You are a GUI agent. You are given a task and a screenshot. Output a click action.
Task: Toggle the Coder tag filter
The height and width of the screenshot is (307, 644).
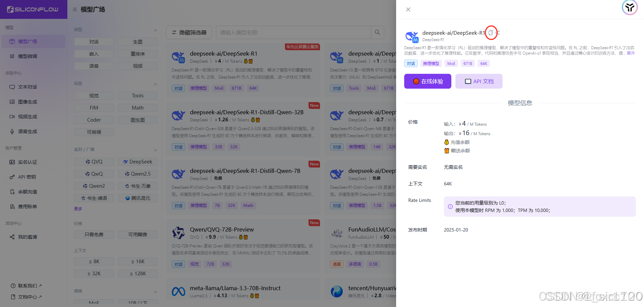click(94, 120)
